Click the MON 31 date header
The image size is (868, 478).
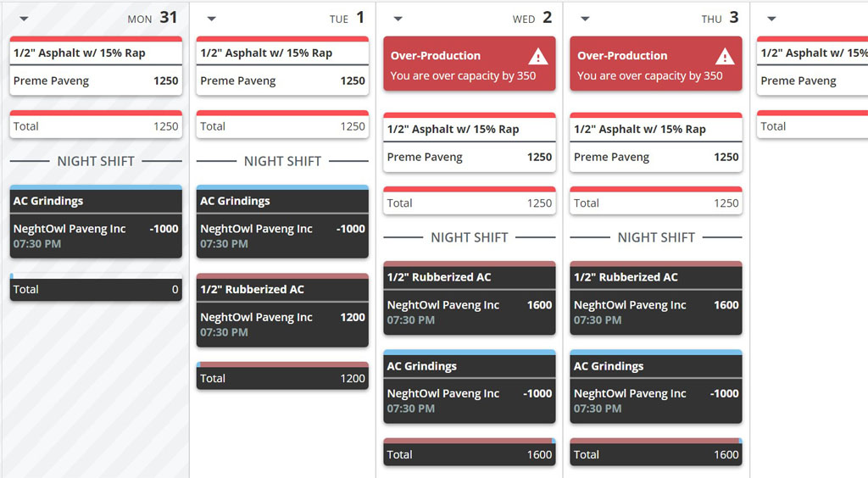click(153, 19)
